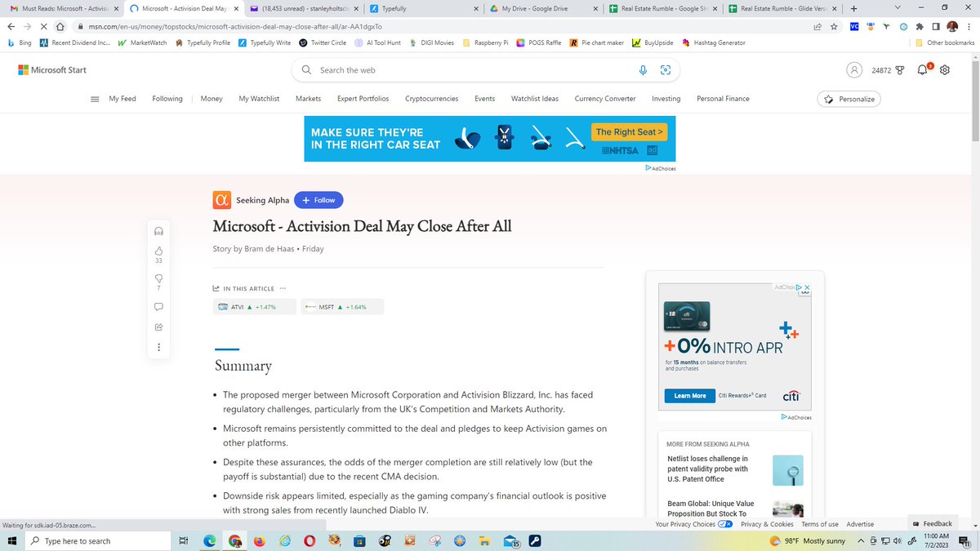This screenshot has height=551, width=980.
Task: Go to Cryptocurrencies section
Action: pos(431,99)
